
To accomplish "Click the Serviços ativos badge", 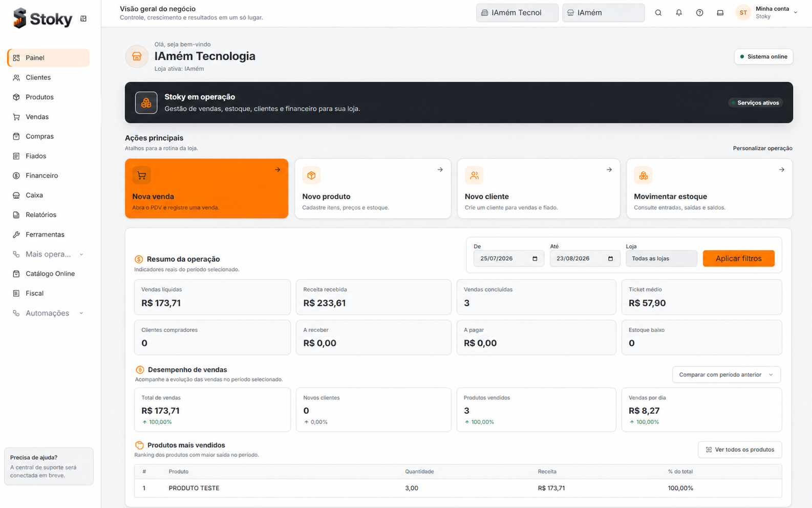I will coord(755,103).
